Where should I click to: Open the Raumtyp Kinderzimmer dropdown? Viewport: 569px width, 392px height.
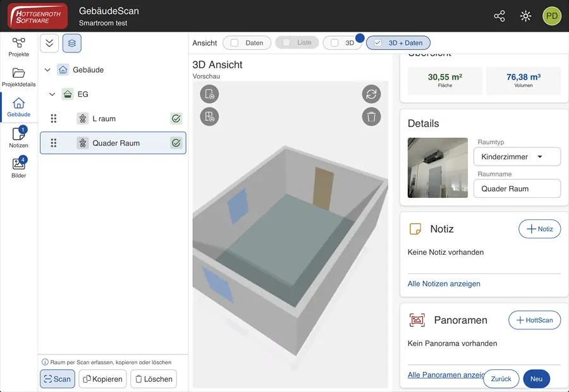pyautogui.click(x=517, y=157)
